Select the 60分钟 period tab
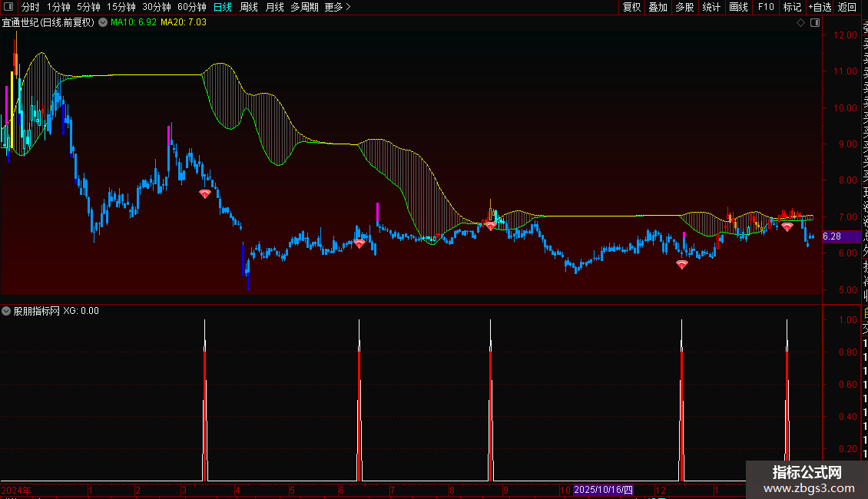The image size is (868, 499). click(x=192, y=7)
